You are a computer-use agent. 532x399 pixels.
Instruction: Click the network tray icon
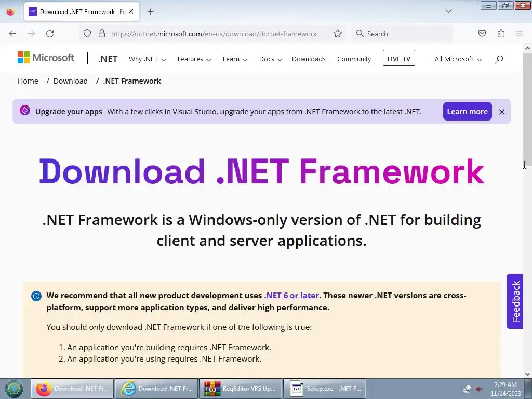[467, 389]
